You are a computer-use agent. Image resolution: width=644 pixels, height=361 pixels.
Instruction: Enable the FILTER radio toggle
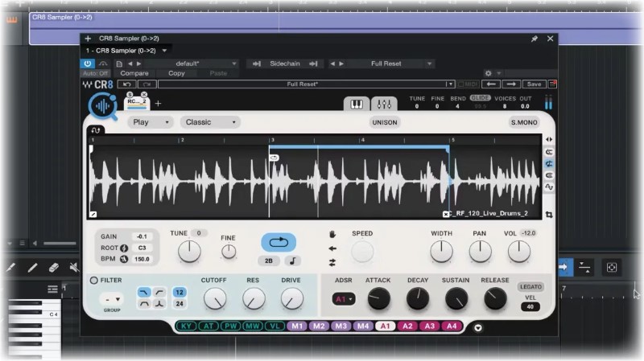point(94,280)
